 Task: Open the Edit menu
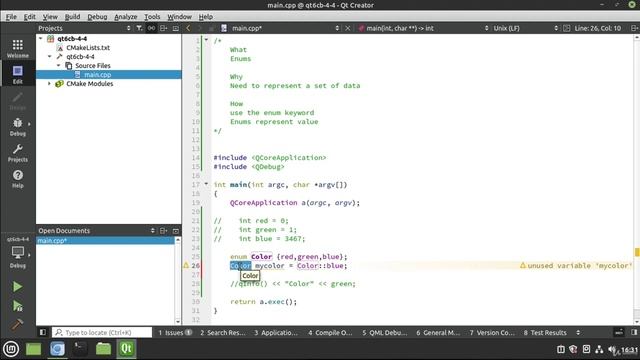coord(29,17)
